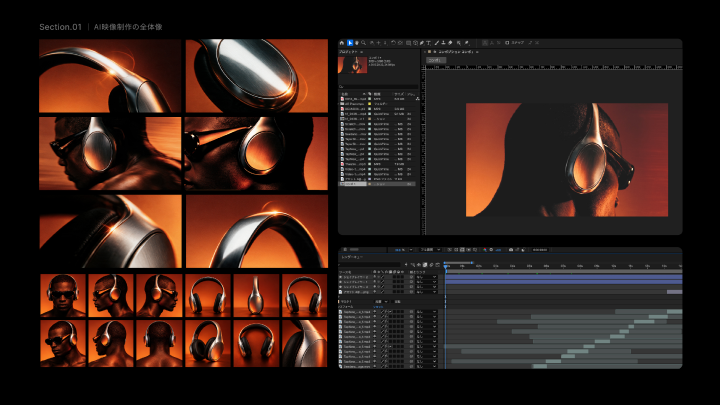Toggle the shy switch on the アセット png layer
This screenshot has height=405, width=720.
375,292
